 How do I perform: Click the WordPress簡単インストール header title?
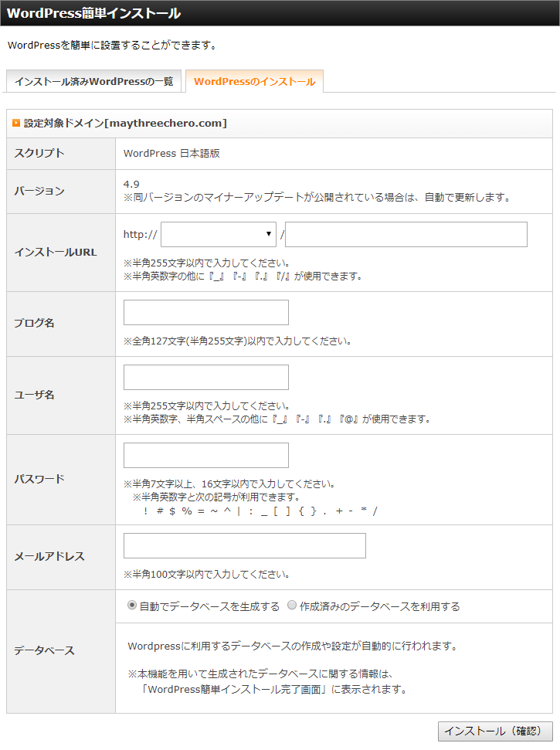coord(93,13)
